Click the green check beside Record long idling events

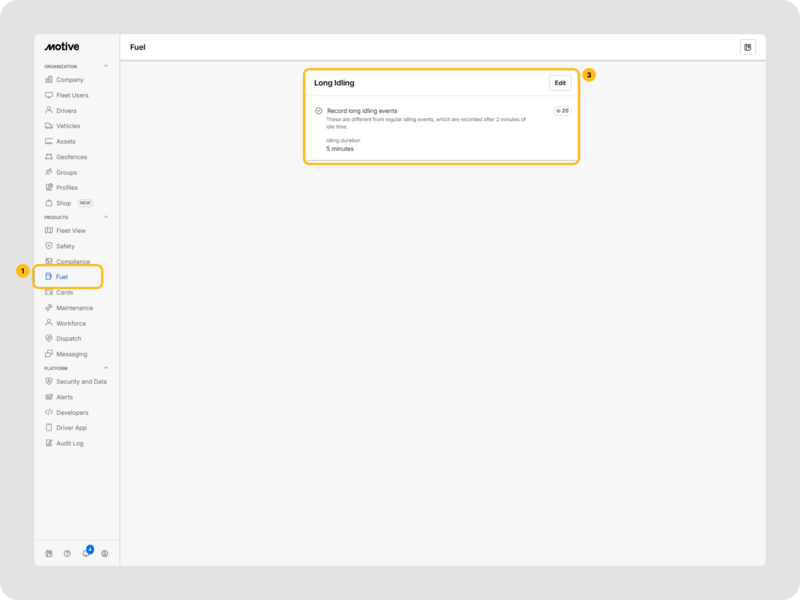point(318,111)
